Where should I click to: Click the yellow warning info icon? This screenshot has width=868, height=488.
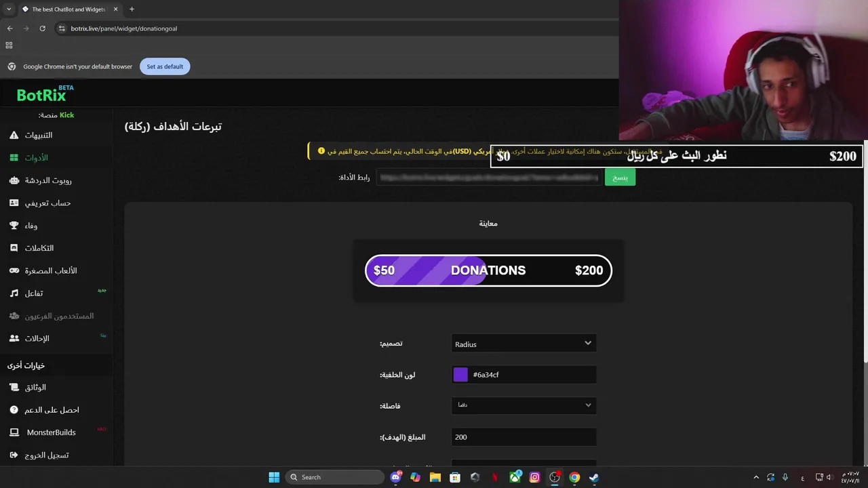click(x=321, y=151)
